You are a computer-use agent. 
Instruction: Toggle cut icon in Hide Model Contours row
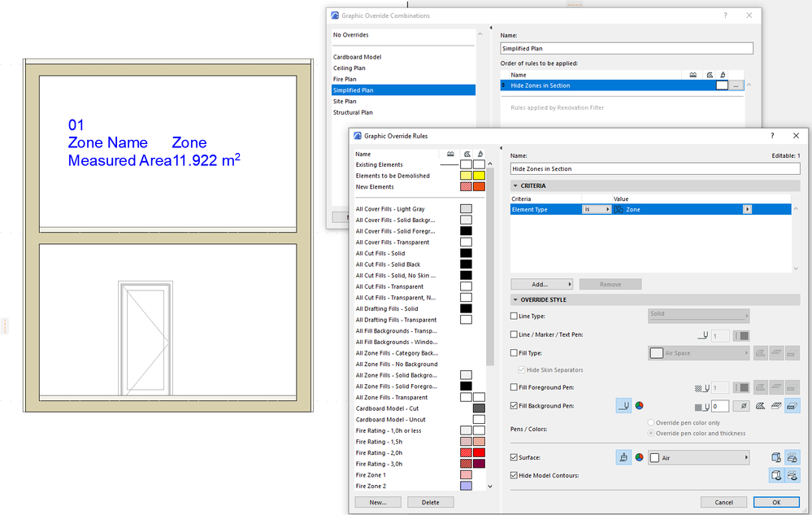(792, 475)
